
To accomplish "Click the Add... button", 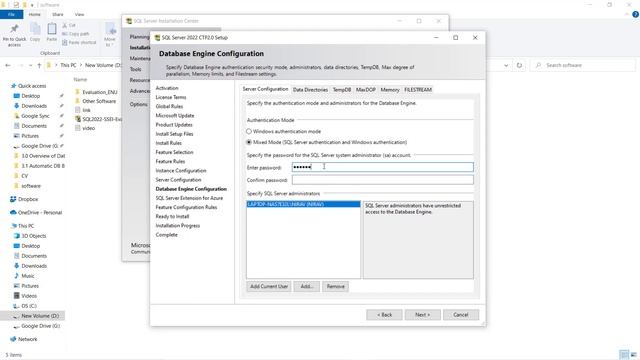I will (x=306, y=287).
